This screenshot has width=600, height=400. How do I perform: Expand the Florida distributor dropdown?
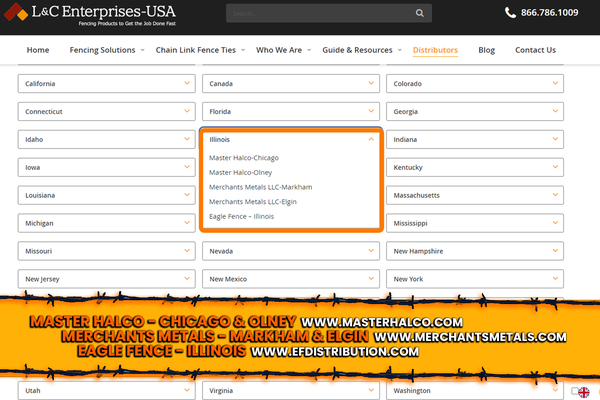(291, 111)
